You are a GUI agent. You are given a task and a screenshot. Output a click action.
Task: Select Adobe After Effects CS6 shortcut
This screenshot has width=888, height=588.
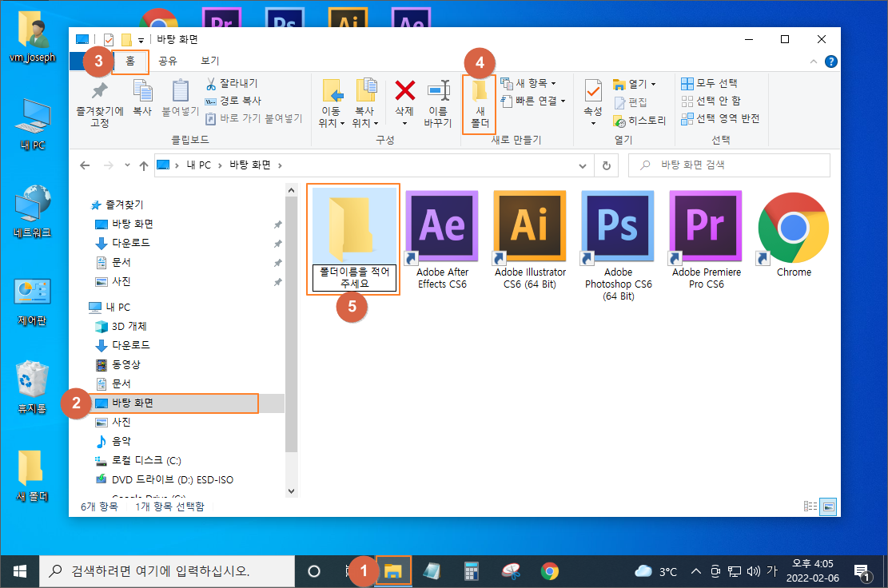click(442, 240)
